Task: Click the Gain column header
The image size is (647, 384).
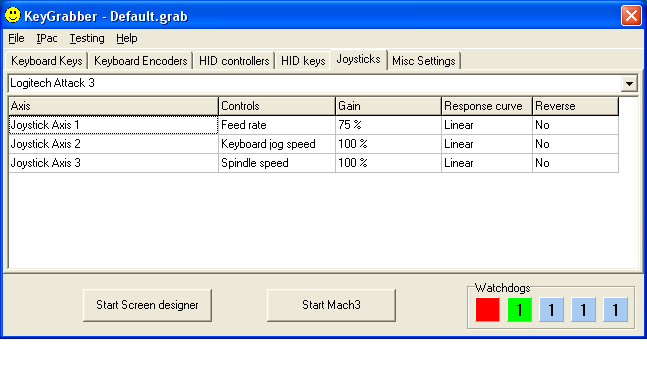Action: (388, 106)
